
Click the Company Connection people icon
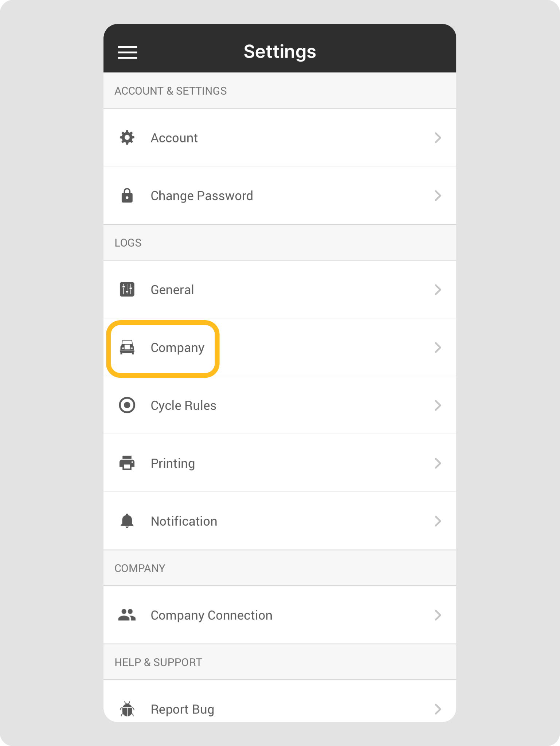tap(127, 615)
